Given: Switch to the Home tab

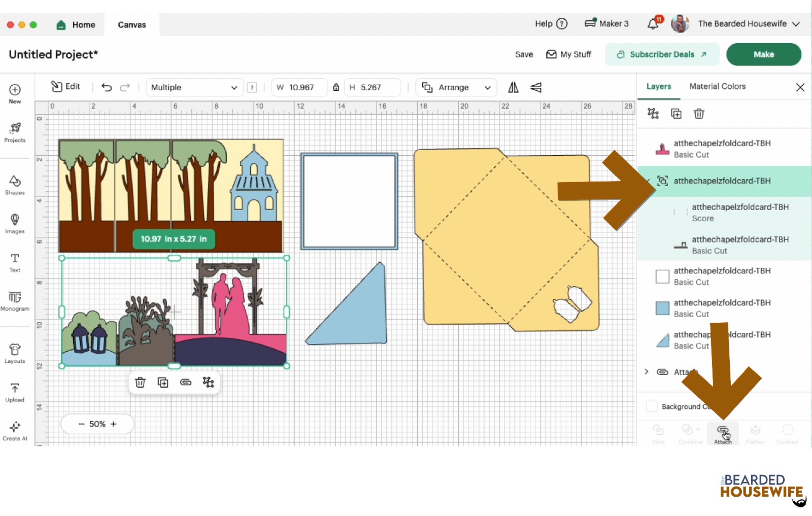Looking at the screenshot, I should click(x=76, y=24).
